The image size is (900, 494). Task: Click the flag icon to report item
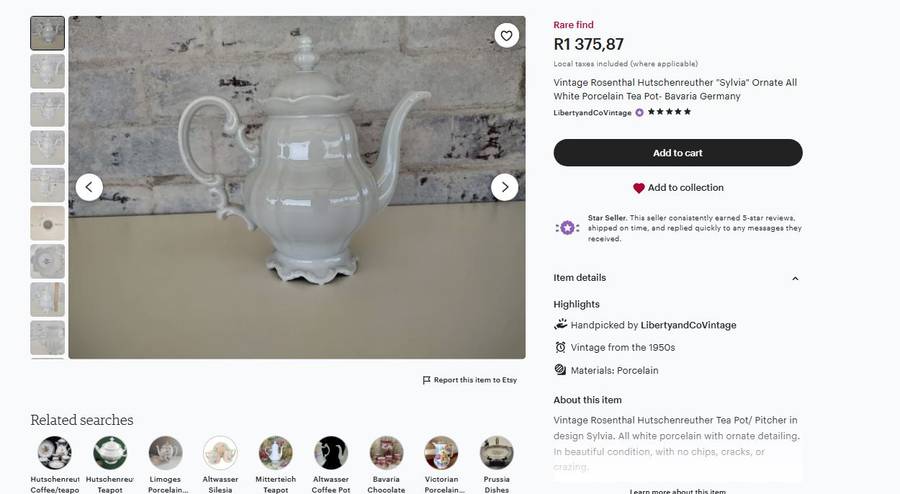(427, 380)
